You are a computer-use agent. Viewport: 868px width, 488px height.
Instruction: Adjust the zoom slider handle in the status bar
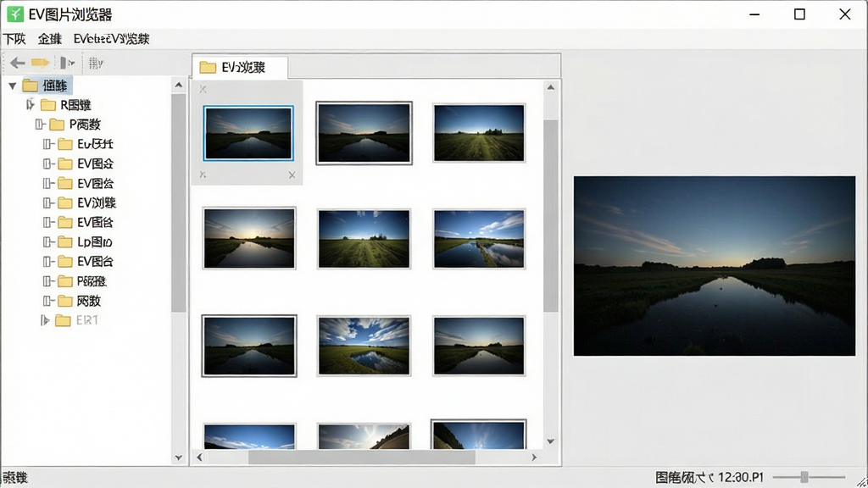804,476
